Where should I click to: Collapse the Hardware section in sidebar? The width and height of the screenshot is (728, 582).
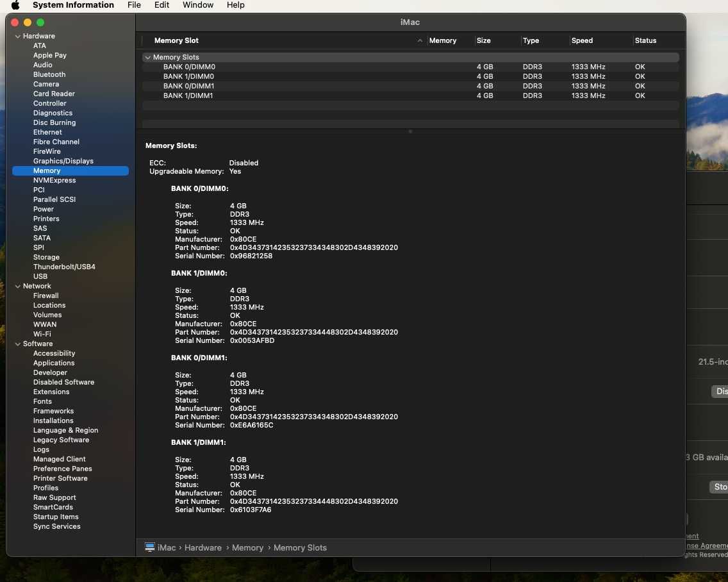point(18,37)
